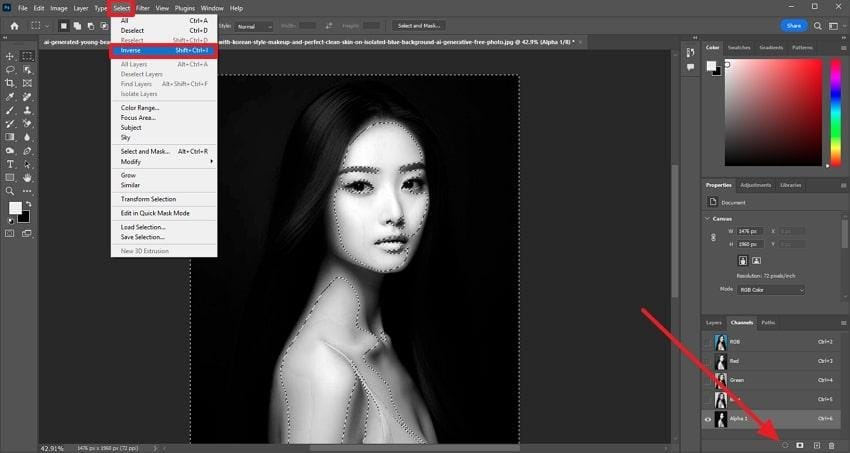Viewport: 850px width, 453px height.
Task: Click the Select and Mask button
Action: coord(418,26)
